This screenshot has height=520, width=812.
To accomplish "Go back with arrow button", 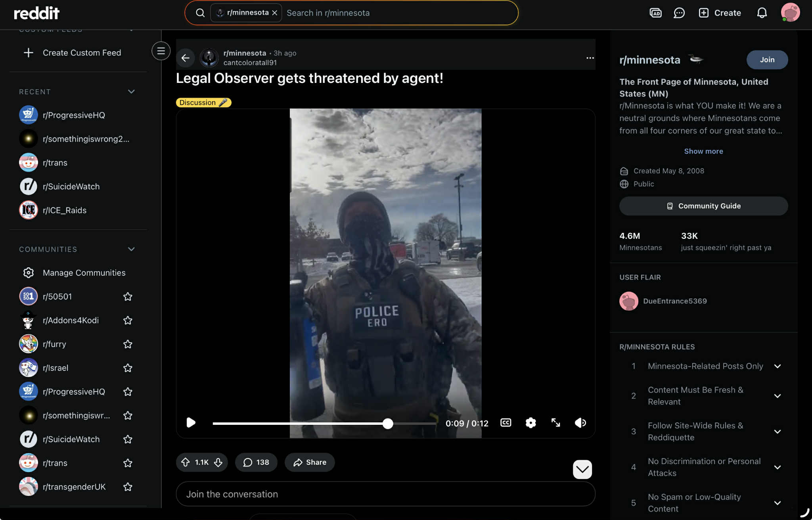I will click(185, 58).
